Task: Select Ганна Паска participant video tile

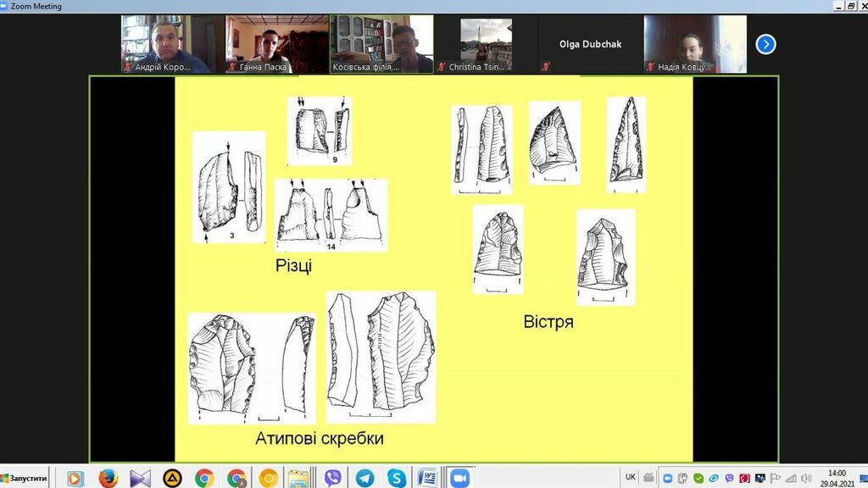Action: [276, 44]
